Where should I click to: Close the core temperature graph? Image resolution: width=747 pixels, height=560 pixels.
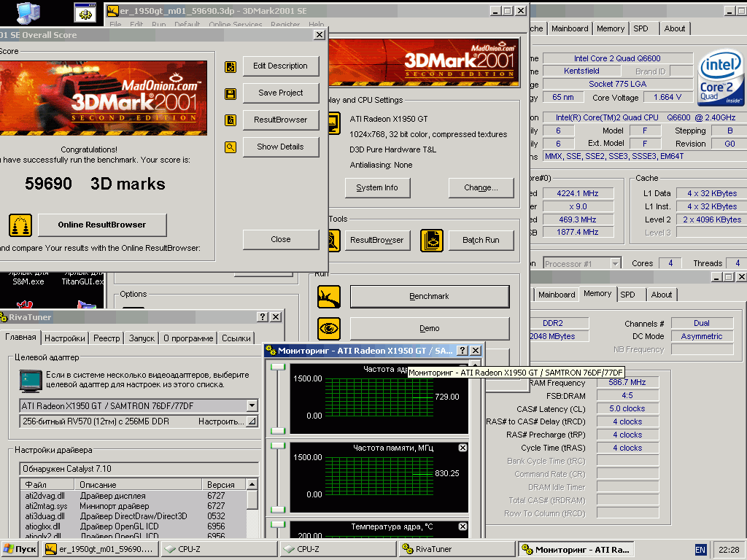coord(462,526)
